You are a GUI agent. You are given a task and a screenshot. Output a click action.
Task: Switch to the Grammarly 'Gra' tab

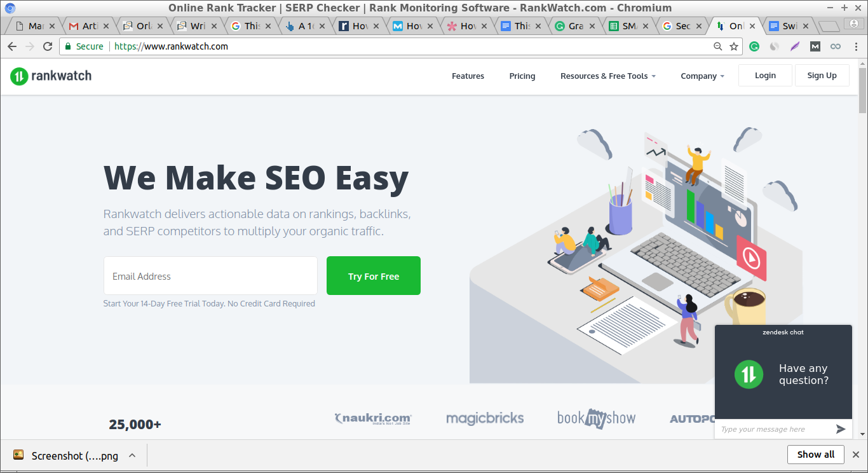pos(574,26)
